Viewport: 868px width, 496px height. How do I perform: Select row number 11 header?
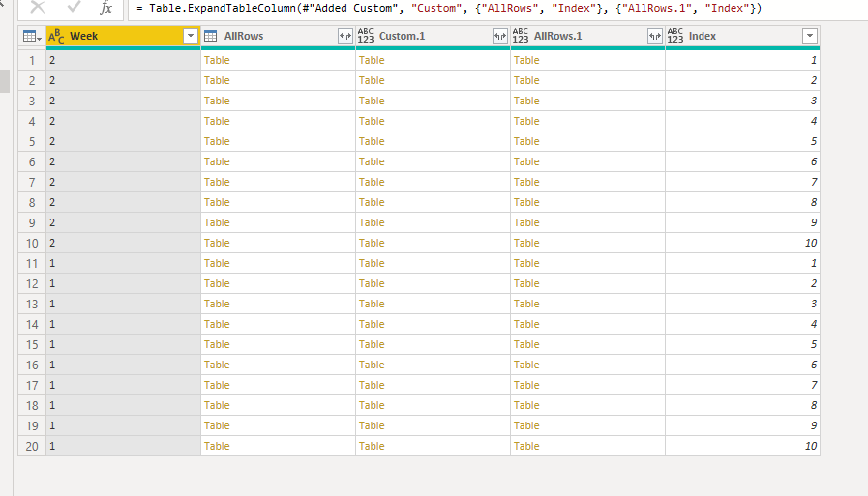tap(32, 263)
